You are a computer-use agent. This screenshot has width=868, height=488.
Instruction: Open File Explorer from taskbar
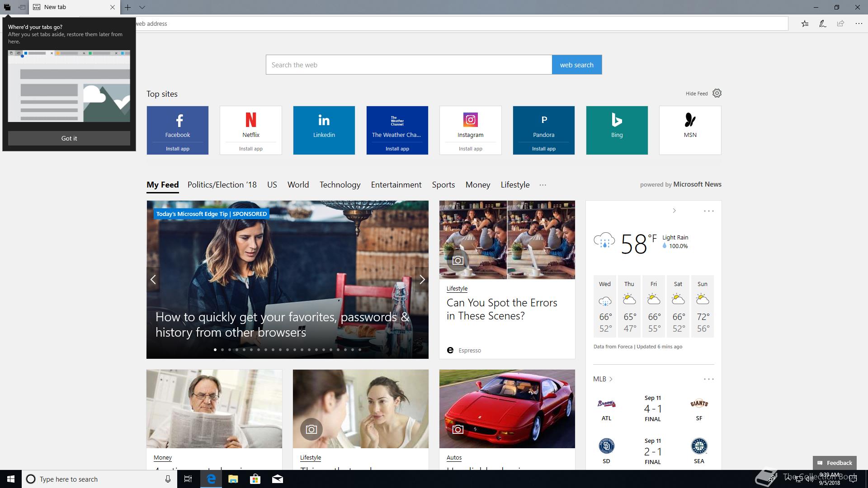(233, 479)
